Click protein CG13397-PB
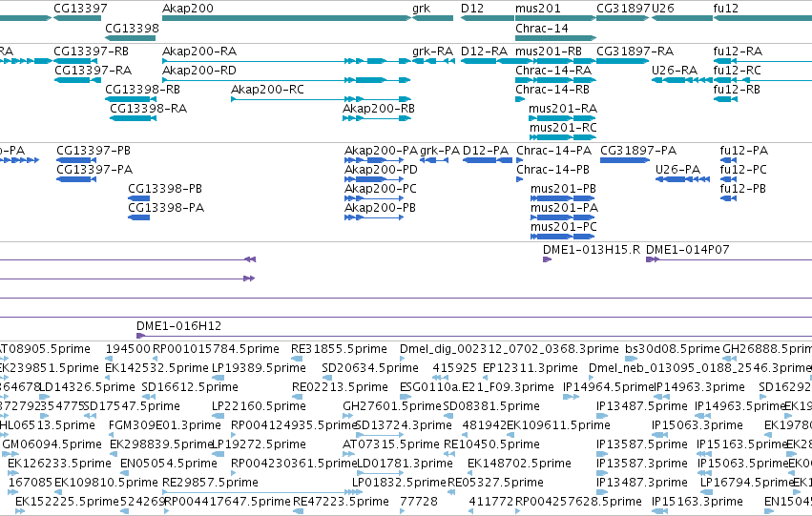This screenshot has height=516, width=812. click(x=94, y=151)
